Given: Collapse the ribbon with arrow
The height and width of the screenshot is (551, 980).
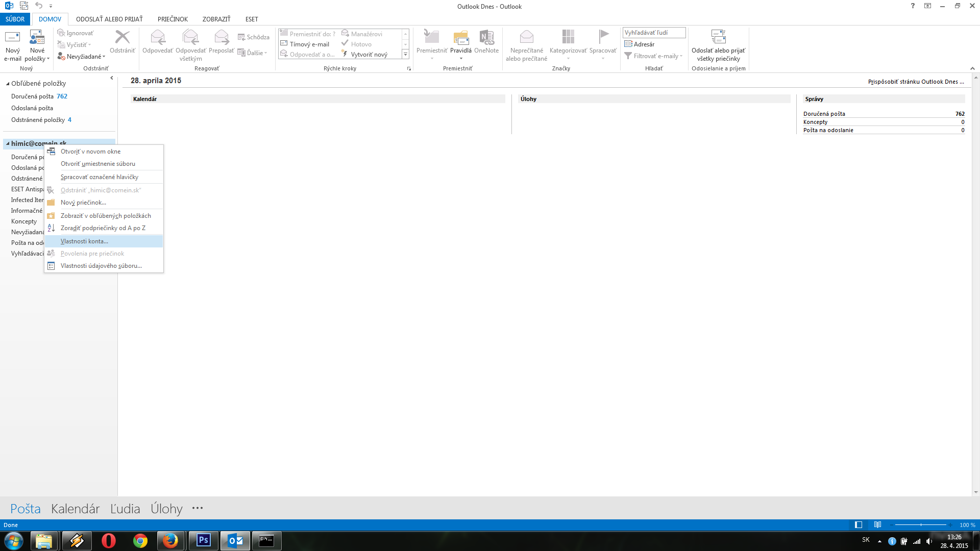Looking at the screenshot, I should pos(972,68).
